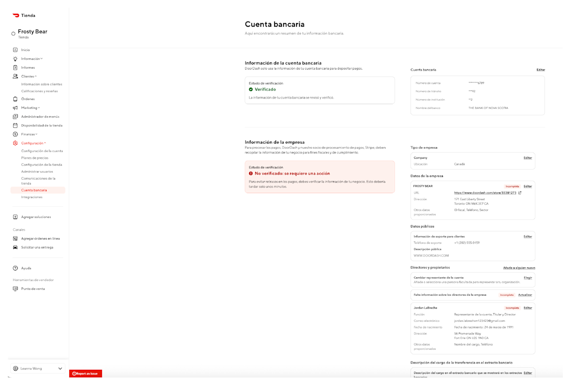Open Informes using the reports icon

15,67
